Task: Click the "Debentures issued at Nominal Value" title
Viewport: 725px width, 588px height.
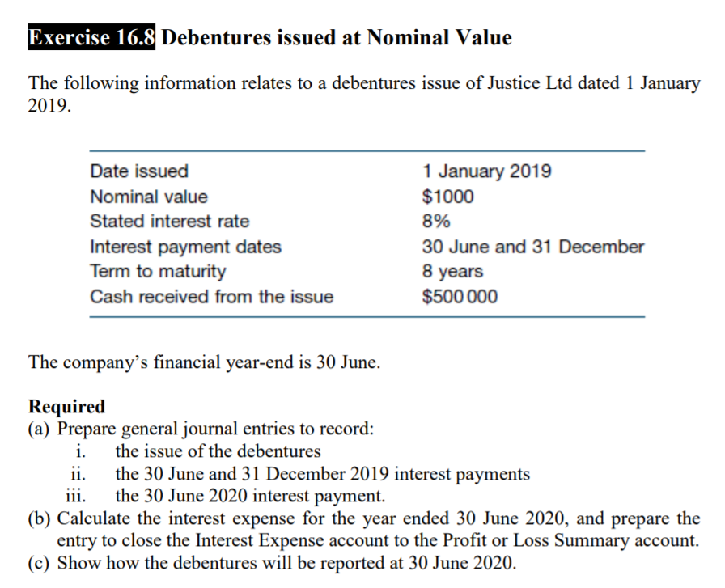Action: [x=337, y=38]
